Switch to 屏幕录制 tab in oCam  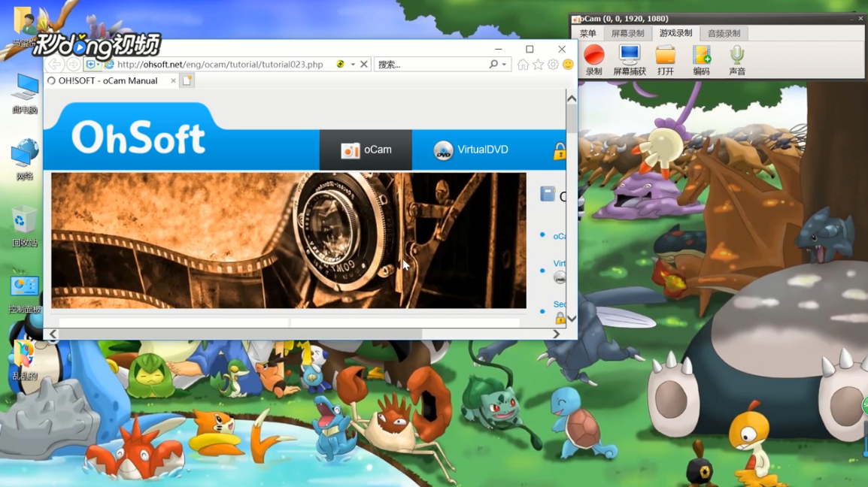click(627, 34)
